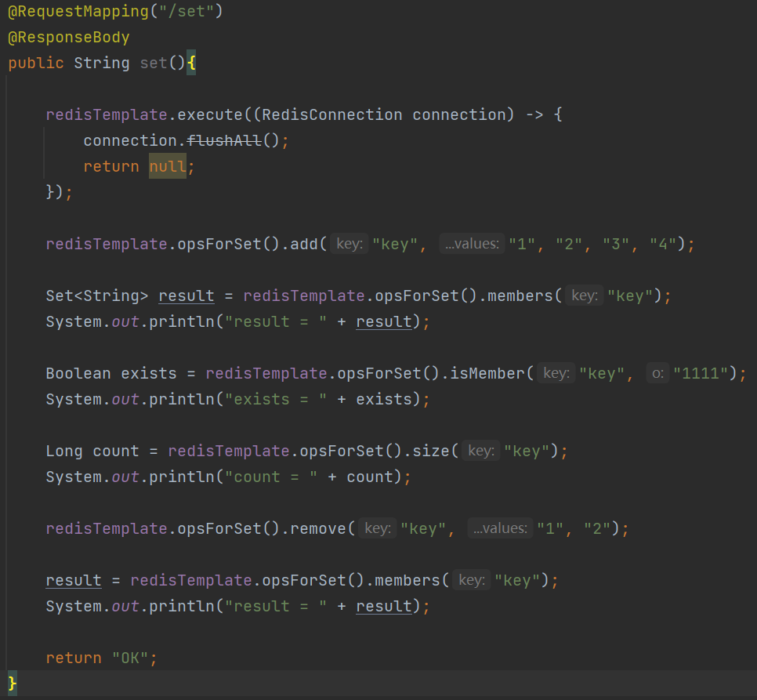Click the highlighted opening brace after set()
The image size is (757, 700).
[191, 63]
